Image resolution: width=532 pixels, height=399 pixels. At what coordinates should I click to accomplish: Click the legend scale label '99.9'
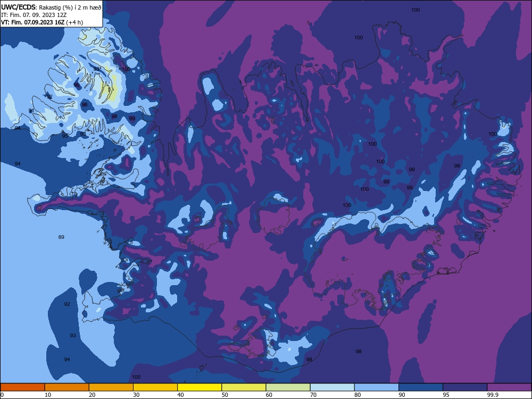(492, 395)
